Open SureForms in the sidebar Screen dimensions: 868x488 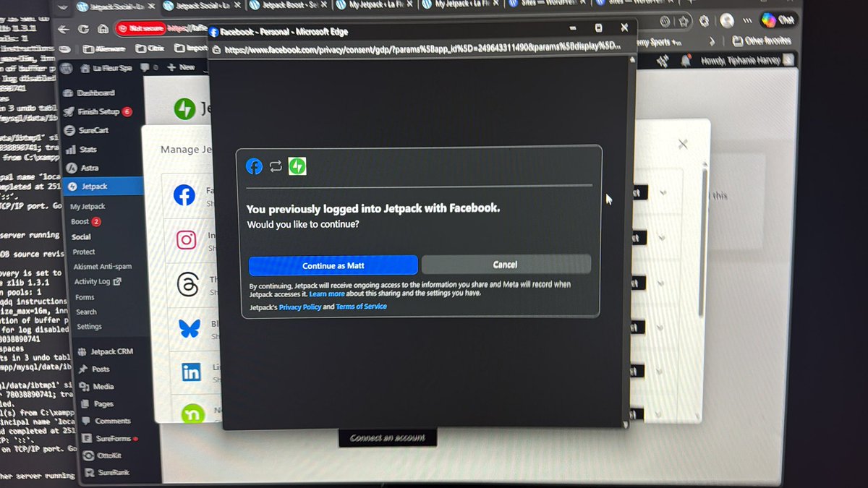click(109, 438)
